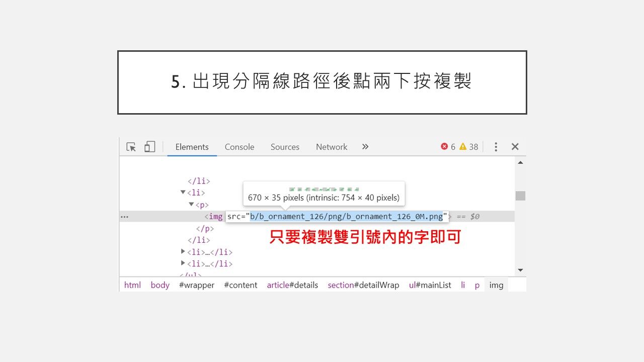Select #wrapper breadcrumb
Image resolution: width=644 pixels, height=362 pixels.
197,285
